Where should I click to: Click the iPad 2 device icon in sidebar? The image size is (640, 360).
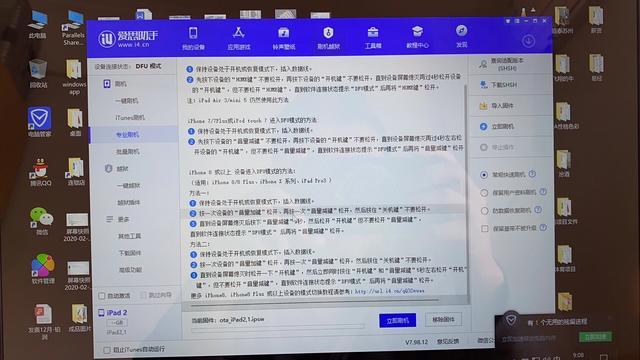pos(101,313)
